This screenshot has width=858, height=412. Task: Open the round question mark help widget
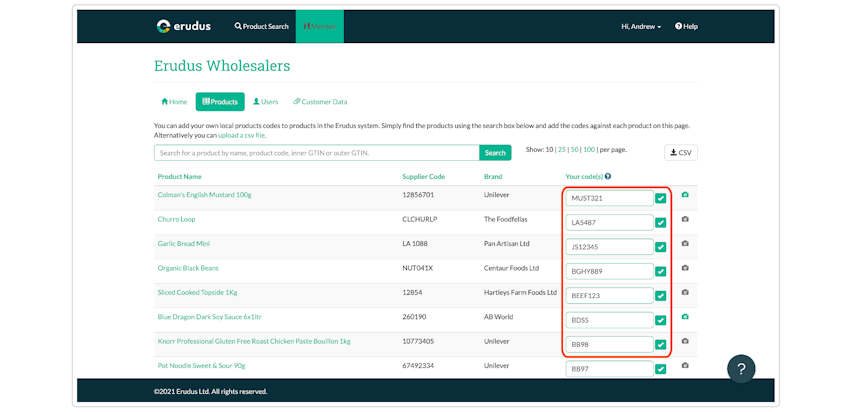coord(741,369)
